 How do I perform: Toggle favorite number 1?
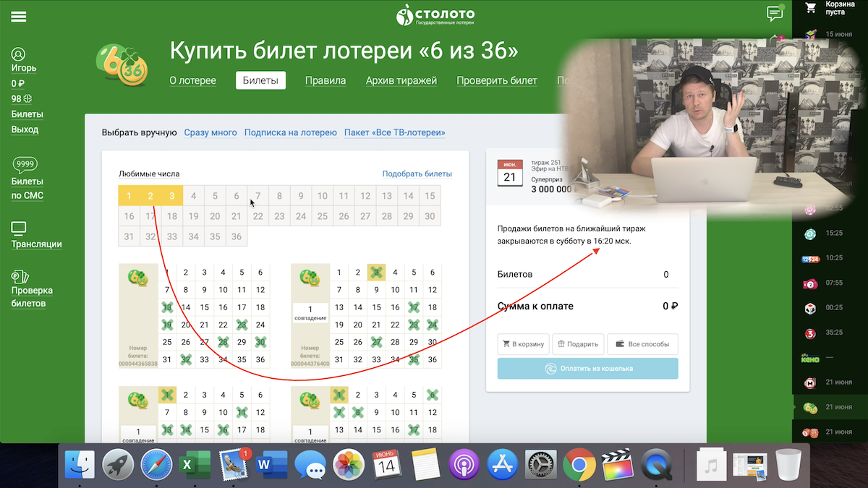[129, 196]
